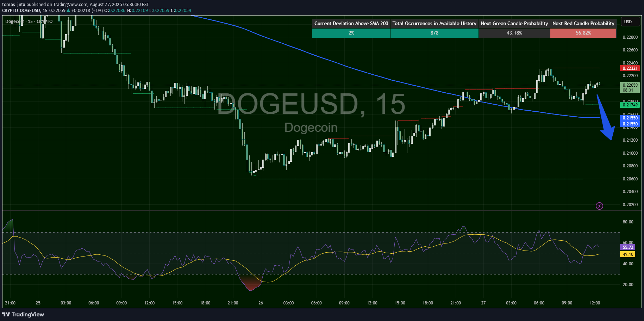644x321 pixels.
Task: Click the upper blue 0.21550 SMA label
Action: 630,118
